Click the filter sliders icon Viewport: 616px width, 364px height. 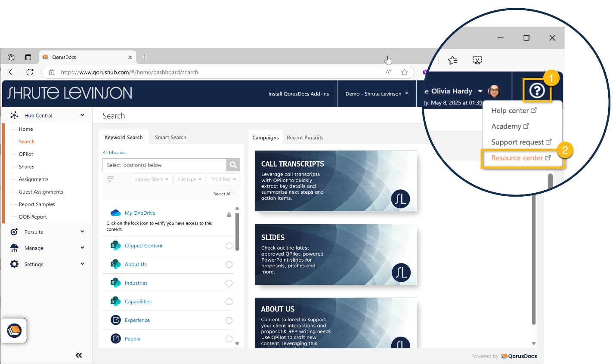tap(110, 179)
